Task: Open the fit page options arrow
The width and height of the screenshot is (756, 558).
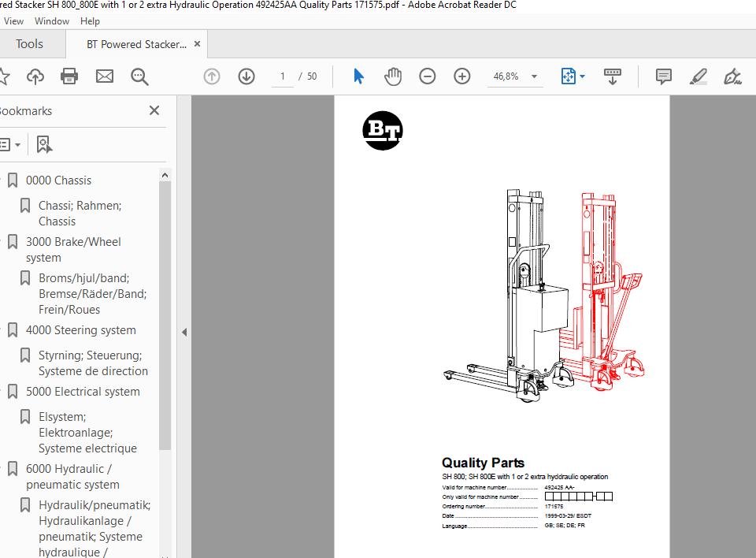Action: (x=583, y=76)
